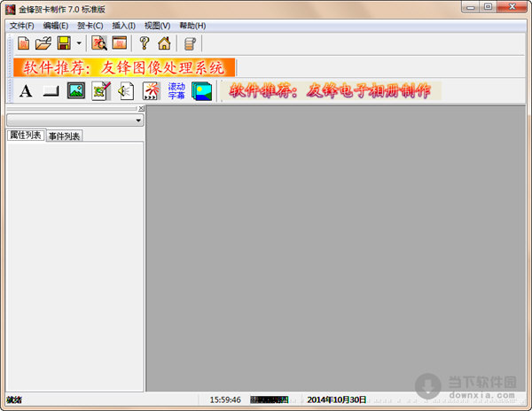Insert photo album stacked pictures icon
The image size is (532, 411).
201,91
